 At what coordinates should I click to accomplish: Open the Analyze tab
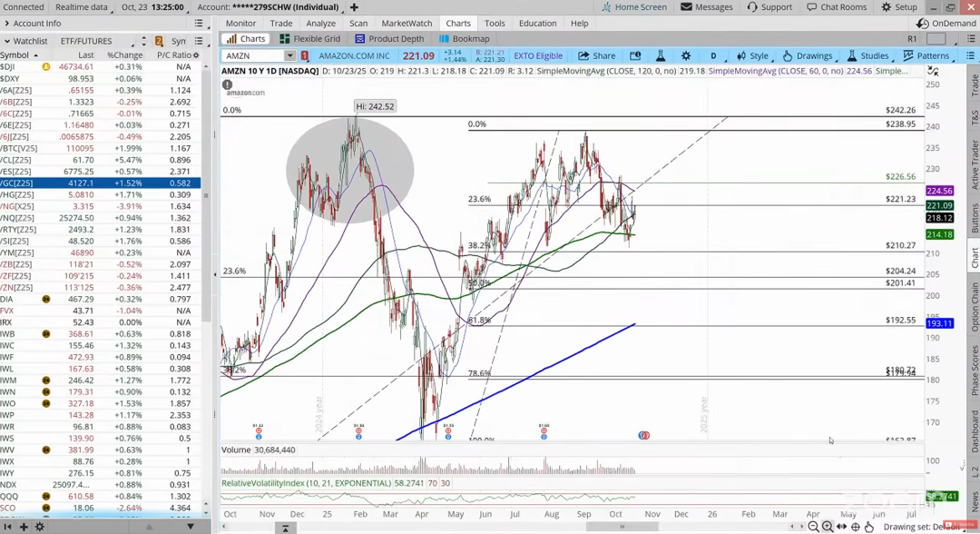coord(320,23)
